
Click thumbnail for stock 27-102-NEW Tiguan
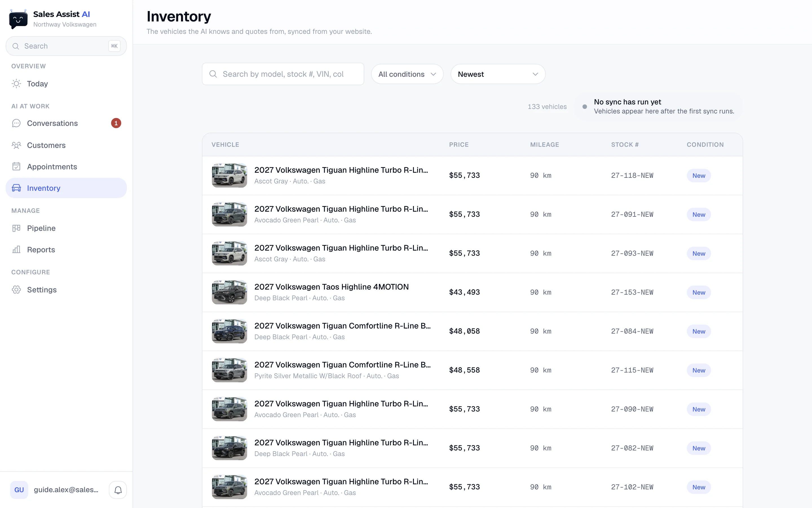pyautogui.click(x=230, y=487)
